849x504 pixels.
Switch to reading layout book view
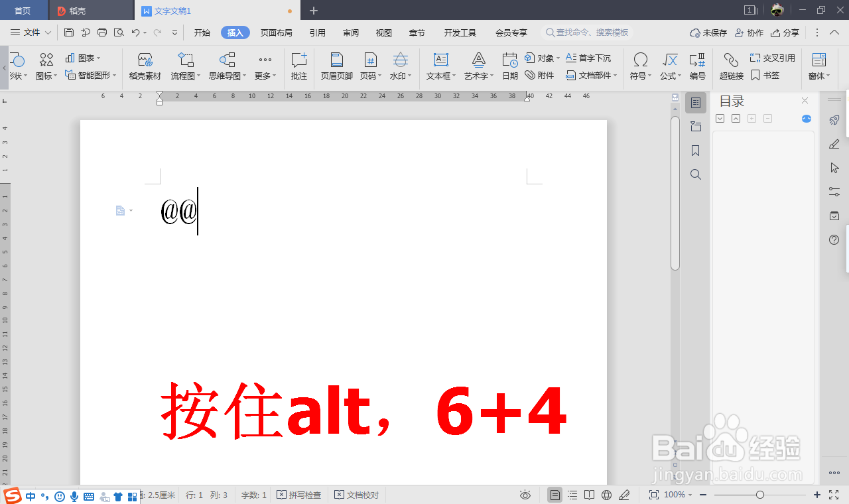(x=589, y=495)
